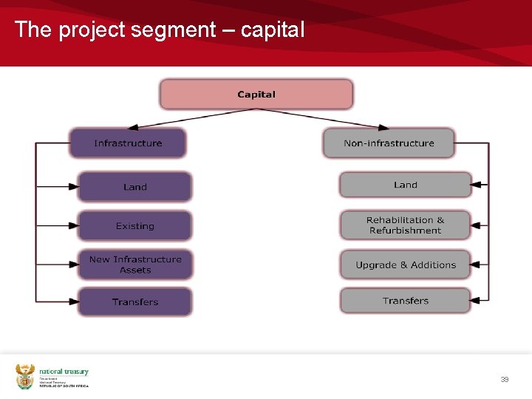Click the South African coat of arms logo
532x399 pixels.
25,377
